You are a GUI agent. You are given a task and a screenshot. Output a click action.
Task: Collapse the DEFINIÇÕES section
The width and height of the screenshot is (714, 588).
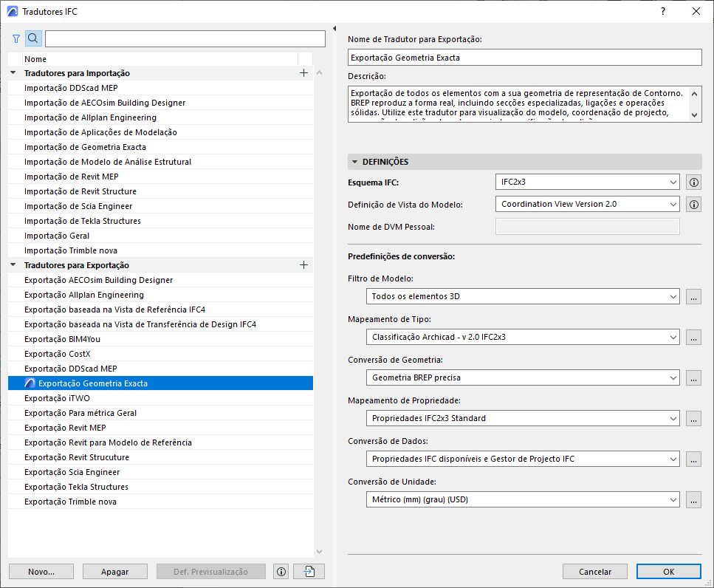tap(355, 162)
